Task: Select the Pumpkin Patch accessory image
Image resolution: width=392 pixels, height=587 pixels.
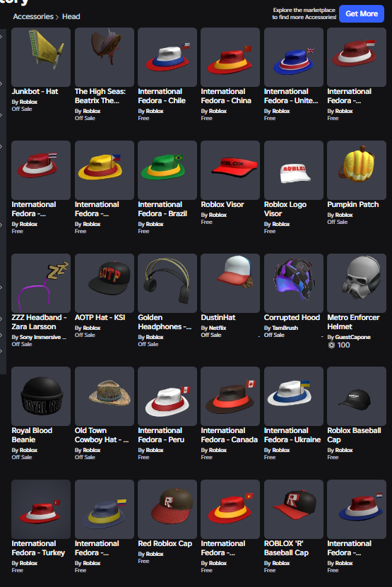Action: [357, 170]
